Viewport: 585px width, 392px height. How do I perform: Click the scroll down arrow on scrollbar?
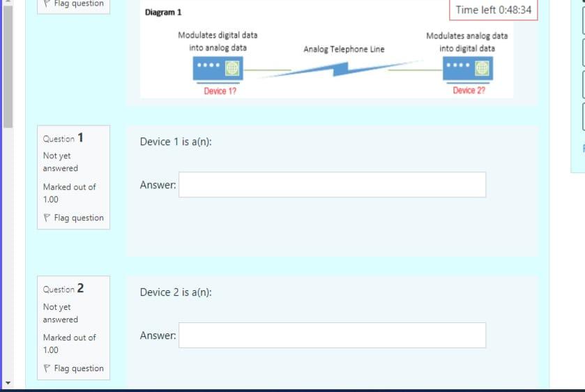(8, 383)
